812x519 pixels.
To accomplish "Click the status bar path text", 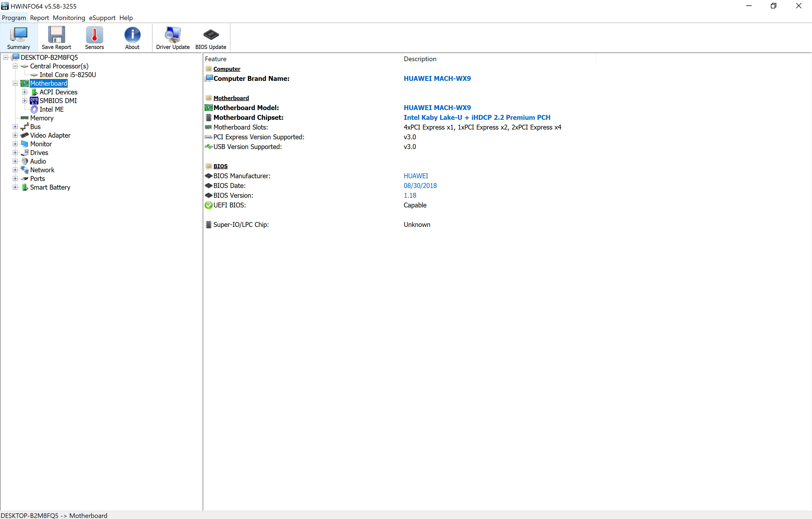I will tap(54, 515).
